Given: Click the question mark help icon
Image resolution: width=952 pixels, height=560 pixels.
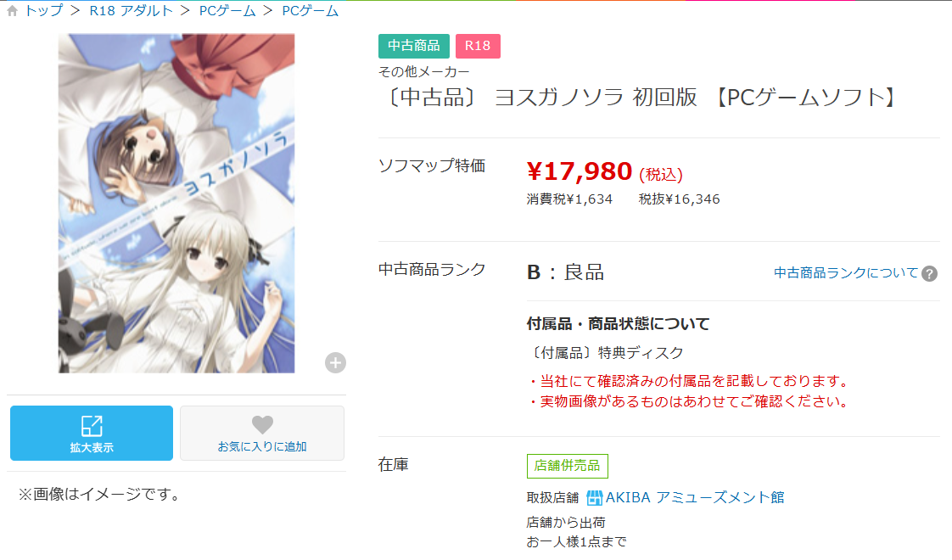Looking at the screenshot, I should tap(930, 273).
